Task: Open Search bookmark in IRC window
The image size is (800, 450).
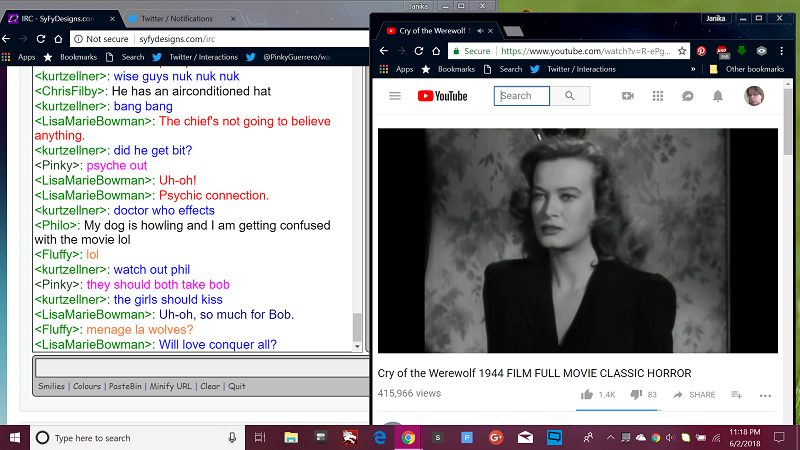Action: [126, 57]
